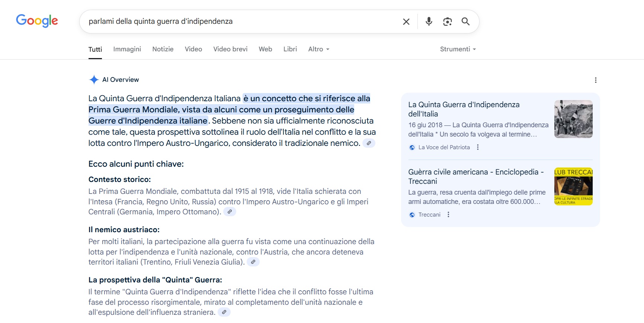Click the "La guerra, resa cruenta" snippet
The height and width of the screenshot is (323, 644).
477,197
